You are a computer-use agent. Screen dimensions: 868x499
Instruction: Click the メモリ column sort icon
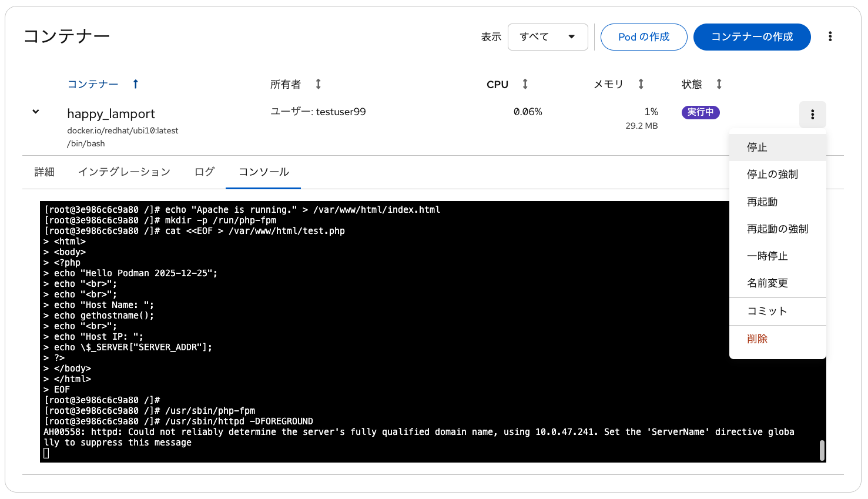tap(641, 84)
